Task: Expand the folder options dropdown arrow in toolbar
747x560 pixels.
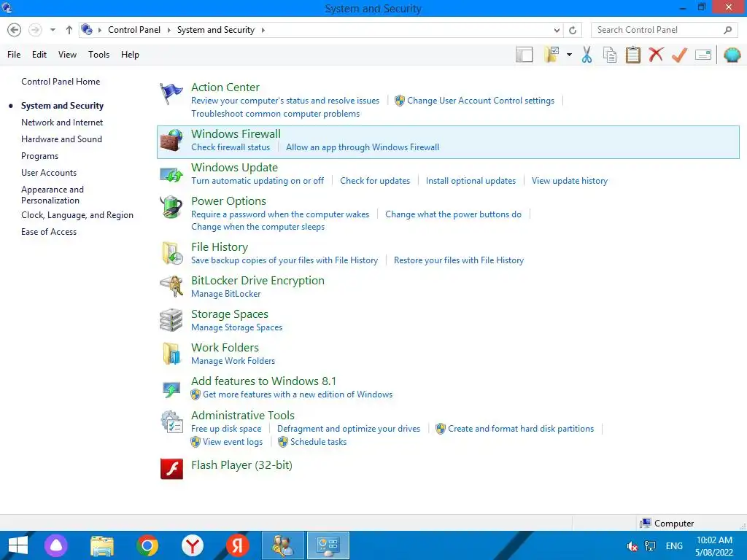Action: coord(569,55)
